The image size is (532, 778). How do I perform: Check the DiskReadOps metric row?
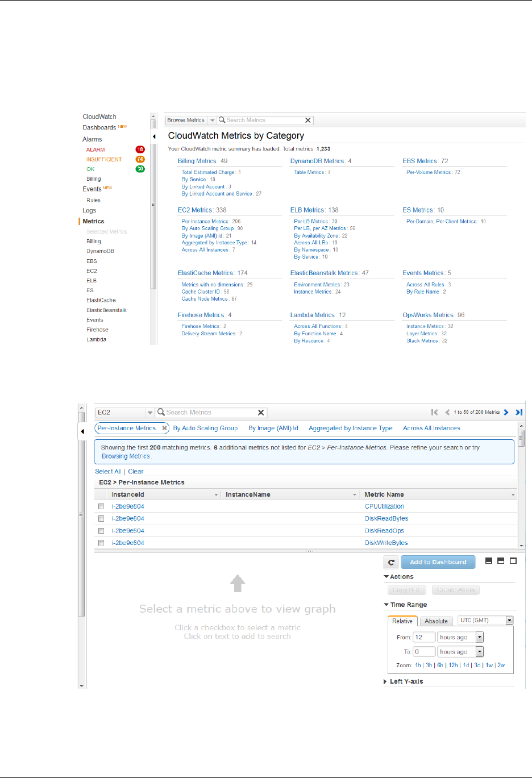101,531
